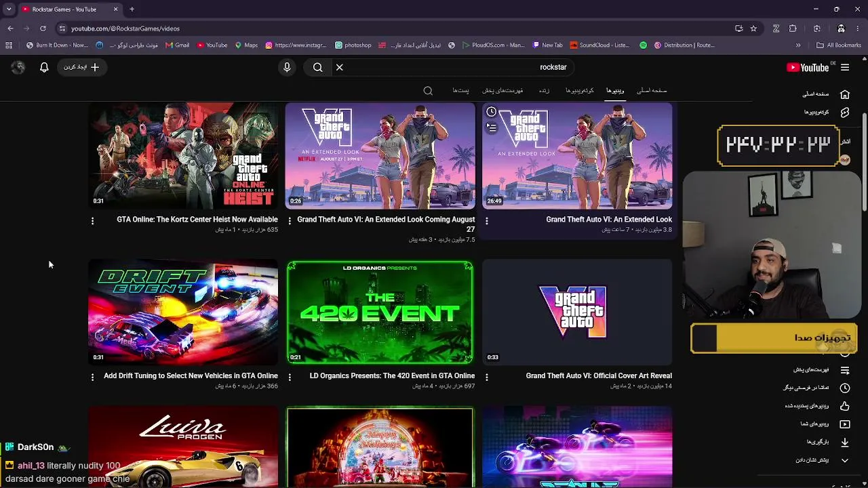Add 'An Extended Look' video to Watch Later
868x488 pixels.
click(x=492, y=112)
